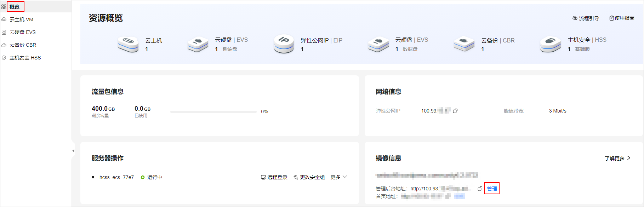Click the system disk EVS illustration
644x207 pixels.
pyautogui.click(x=198, y=45)
